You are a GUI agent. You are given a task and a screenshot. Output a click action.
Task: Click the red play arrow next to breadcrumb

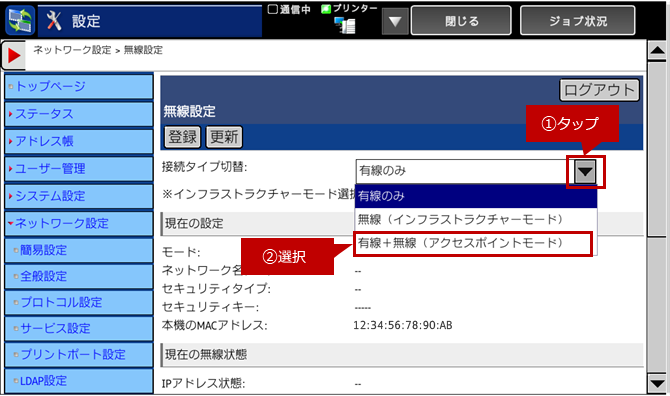tap(14, 56)
